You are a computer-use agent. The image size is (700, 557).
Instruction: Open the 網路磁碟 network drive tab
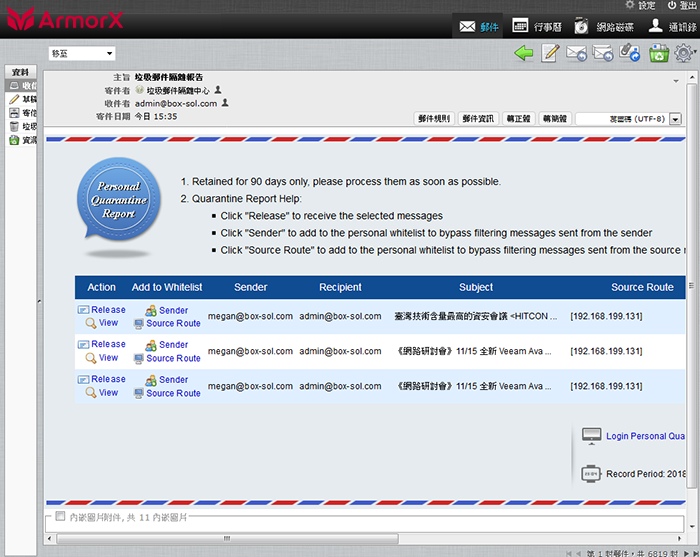603,25
